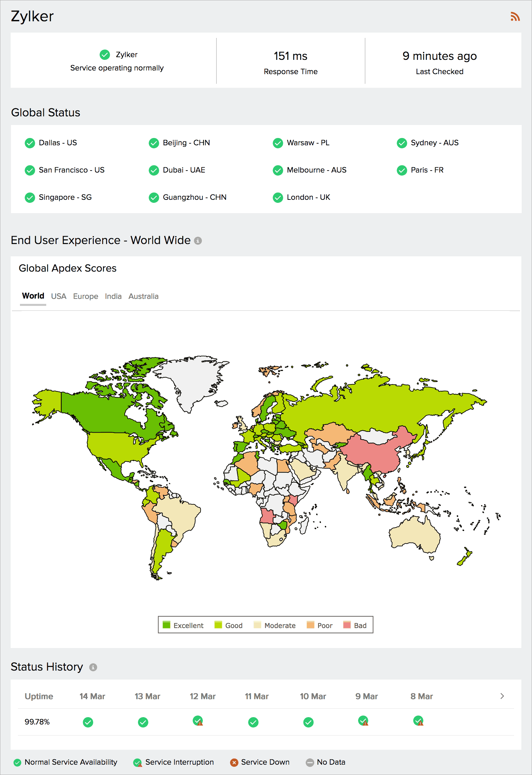
Task: Click the Zylker page title
Action: click(x=32, y=17)
